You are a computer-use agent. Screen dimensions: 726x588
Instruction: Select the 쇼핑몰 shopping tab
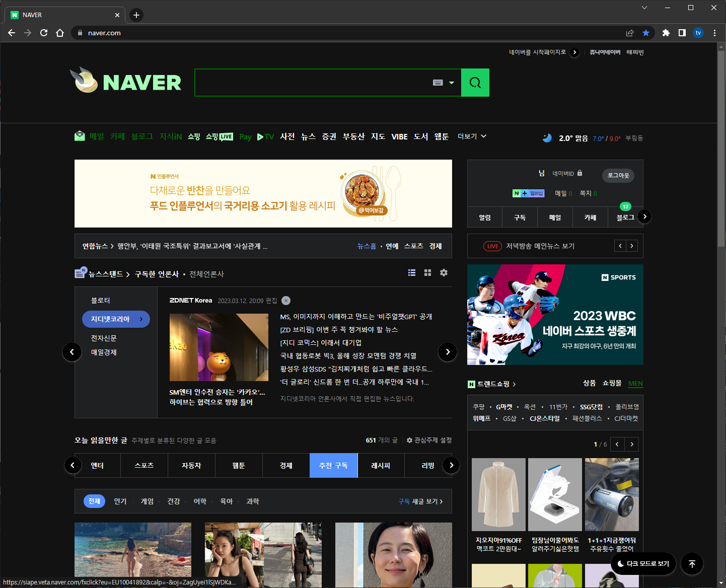[x=612, y=383]
